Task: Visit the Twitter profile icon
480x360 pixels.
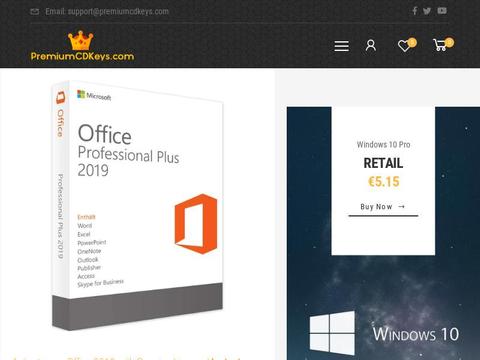Action: [x=427, y=11]
